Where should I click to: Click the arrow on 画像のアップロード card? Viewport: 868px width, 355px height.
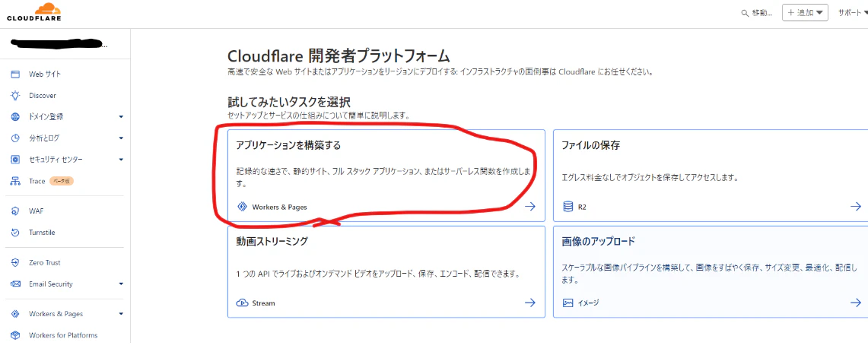coord(856,303)
